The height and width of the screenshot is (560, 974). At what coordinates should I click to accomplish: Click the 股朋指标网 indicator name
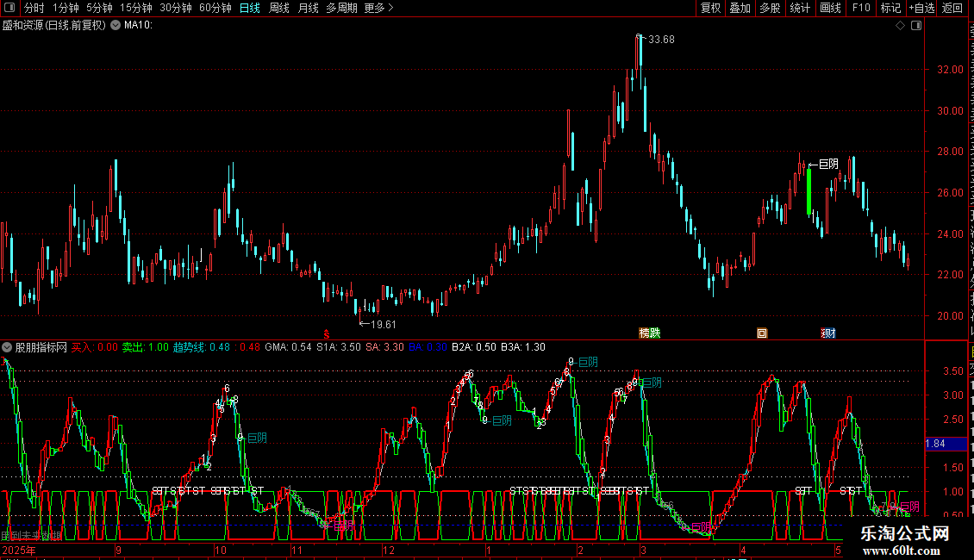click(41, 347)
